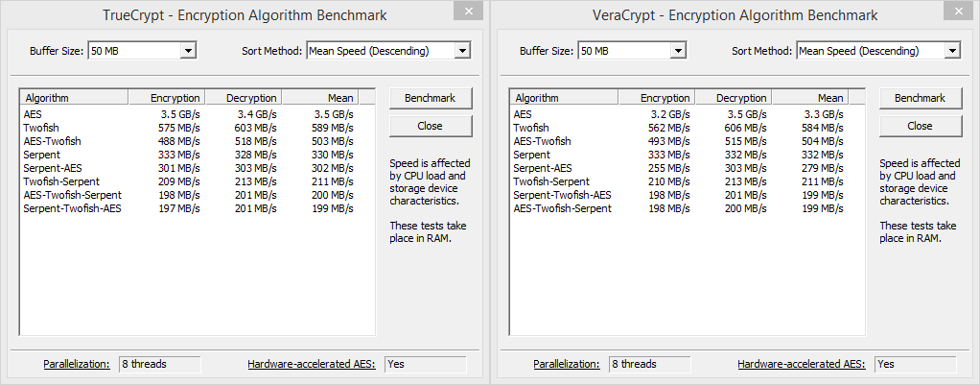Image resolution: width=980 pixels, height=385 pixels.
Task: Open Hardware-accelerated AES link in TrueCrypt
Action: [x=312, y=364]
